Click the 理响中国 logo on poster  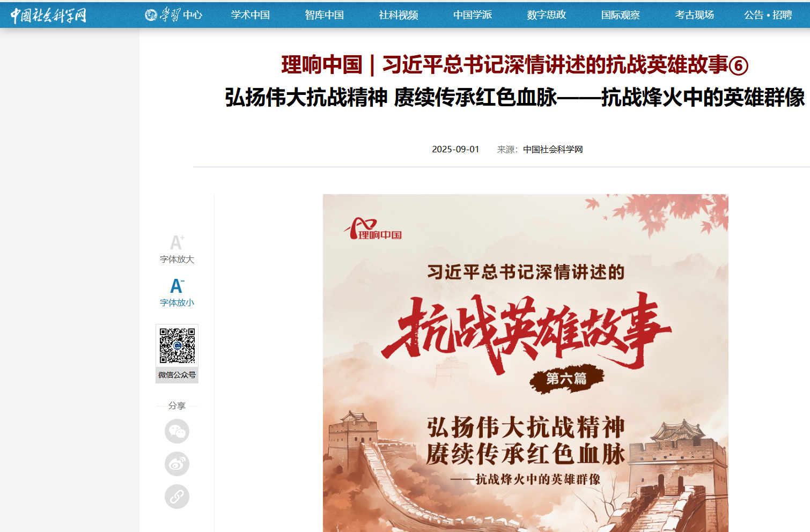(x=374, y=229)
